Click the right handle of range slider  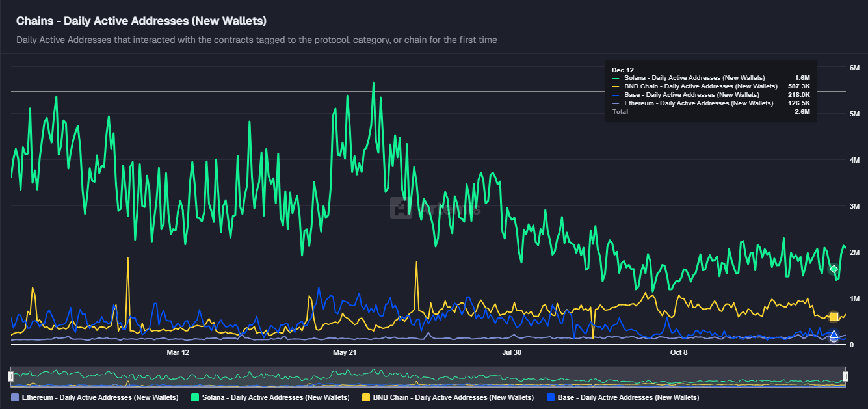pos(845,376)
